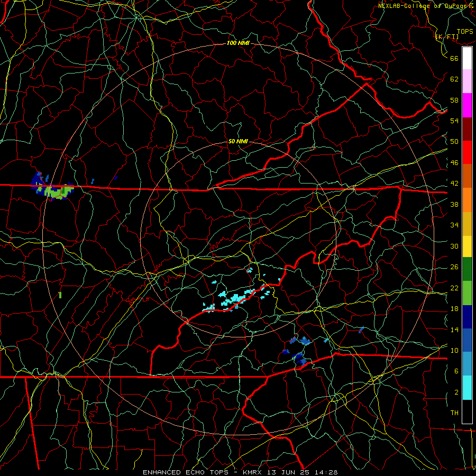Choose the cyan legend color segment

click(467, 388)
